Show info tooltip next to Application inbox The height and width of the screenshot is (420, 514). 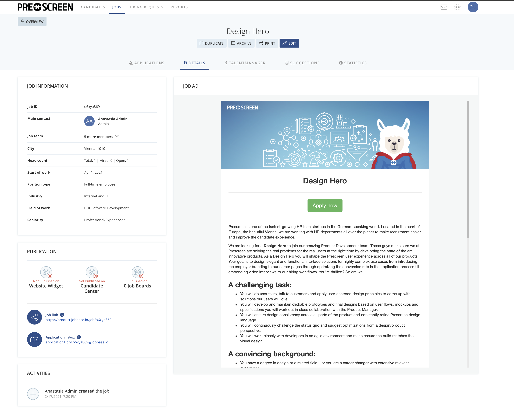[79, 337]
